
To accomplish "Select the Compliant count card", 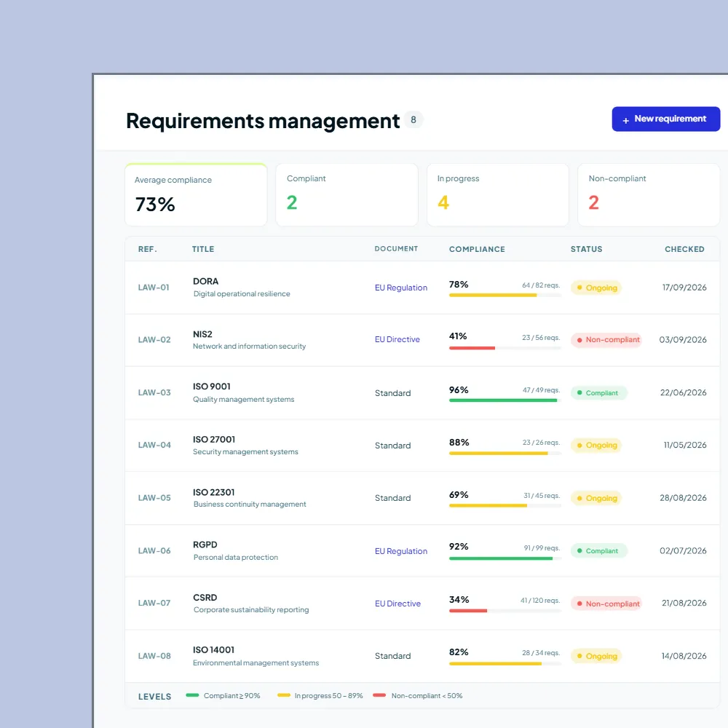I will tap(347, 195).
